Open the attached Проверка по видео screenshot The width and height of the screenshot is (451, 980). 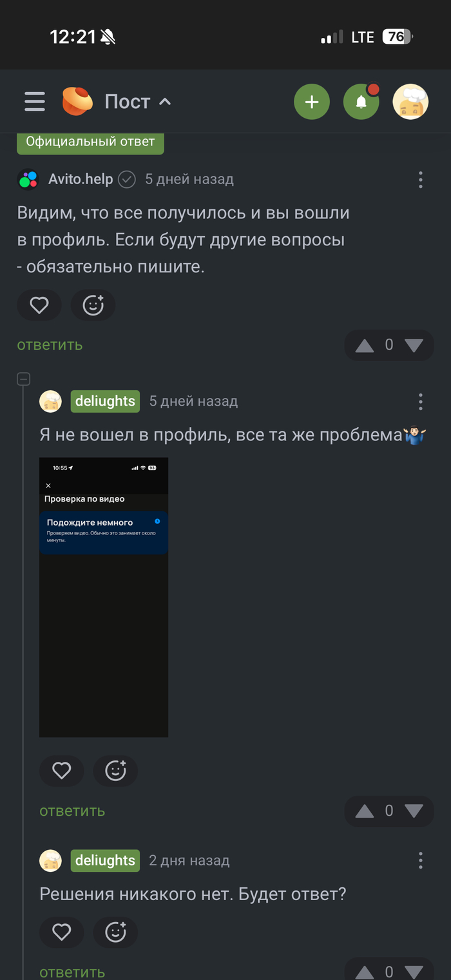point(104,598)
